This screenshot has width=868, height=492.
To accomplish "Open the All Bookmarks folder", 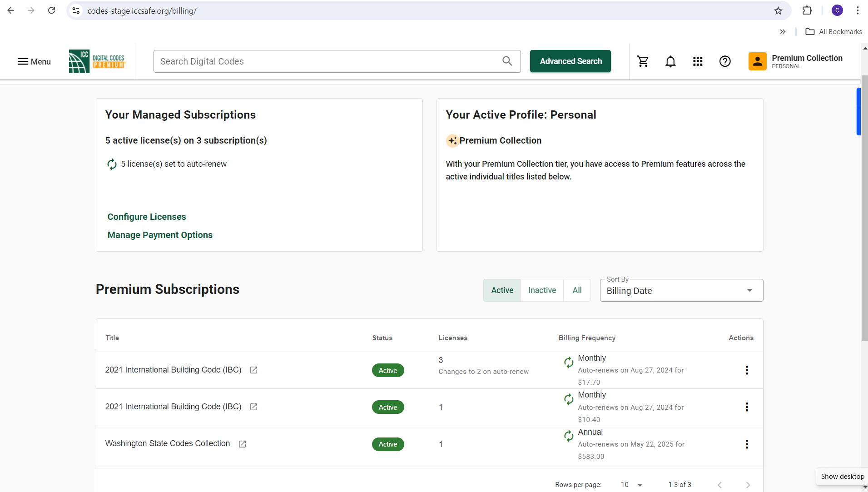I will pyautogui.click(x=834, y=32).
